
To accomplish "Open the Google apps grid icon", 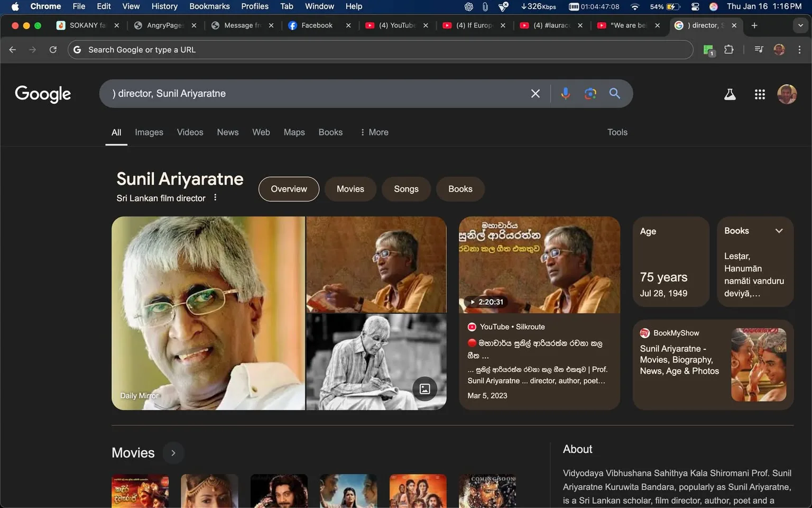I will 760,94.
